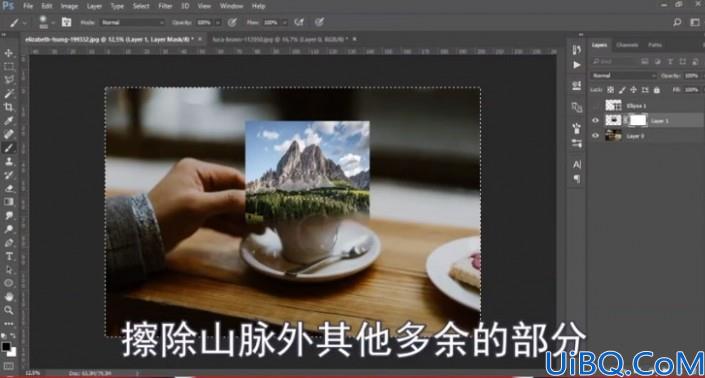Screen dimensions: 705x378
Task: Open the Paragraph panel icon
Action: (577, 179)
